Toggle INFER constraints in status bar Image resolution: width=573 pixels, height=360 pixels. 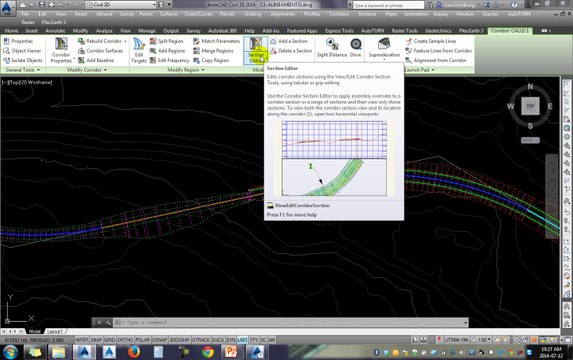(81, 340)
